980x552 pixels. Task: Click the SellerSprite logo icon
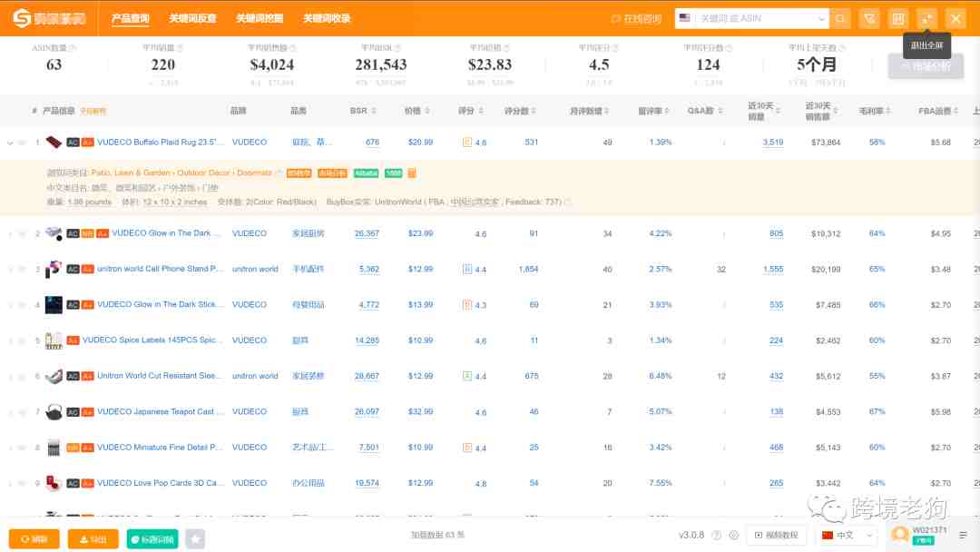point(22,18)
